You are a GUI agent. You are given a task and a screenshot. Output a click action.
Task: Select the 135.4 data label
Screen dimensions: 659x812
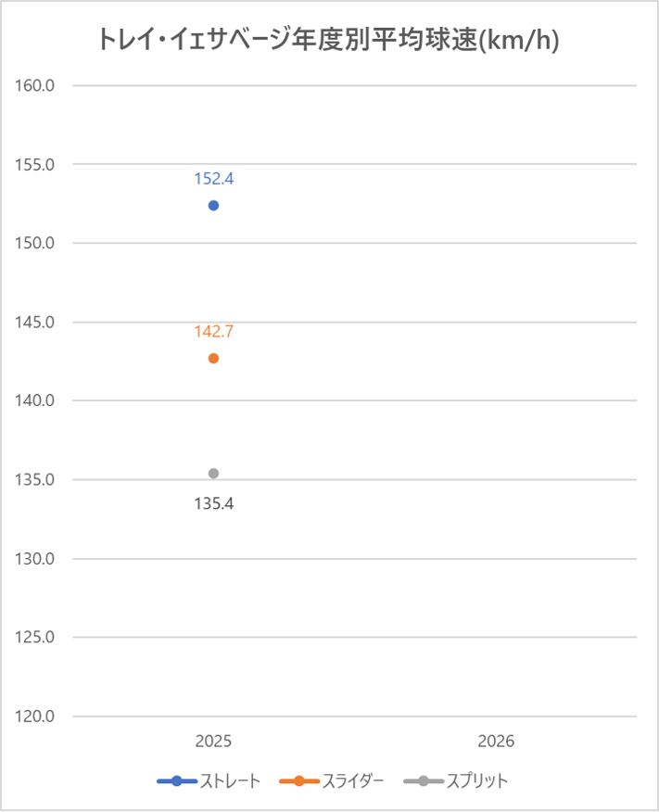pos(213,504)
